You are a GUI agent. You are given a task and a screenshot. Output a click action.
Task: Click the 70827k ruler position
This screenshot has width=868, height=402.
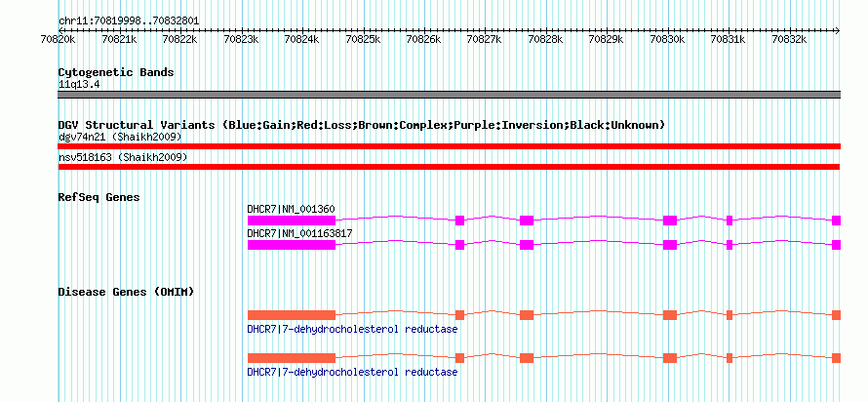485,39
